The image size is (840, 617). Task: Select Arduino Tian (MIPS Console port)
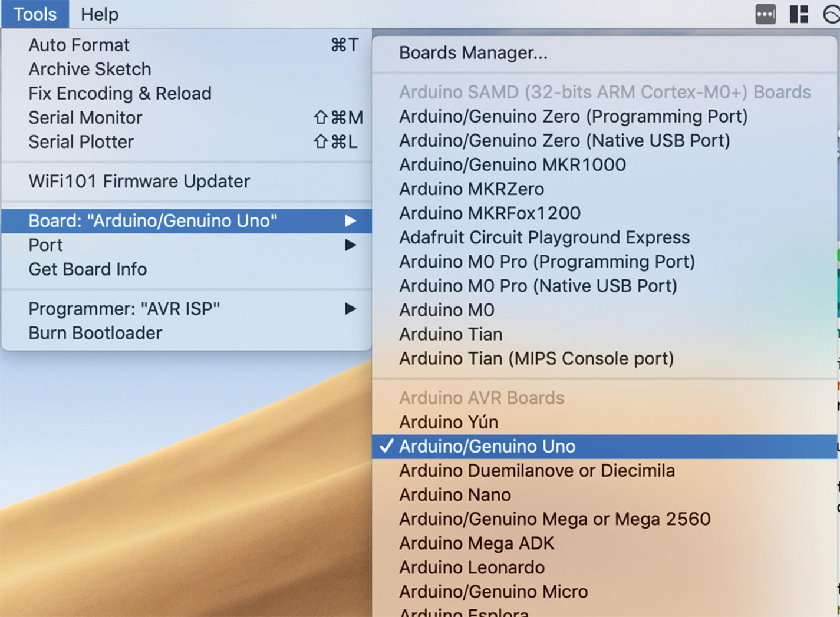(605, 358)
